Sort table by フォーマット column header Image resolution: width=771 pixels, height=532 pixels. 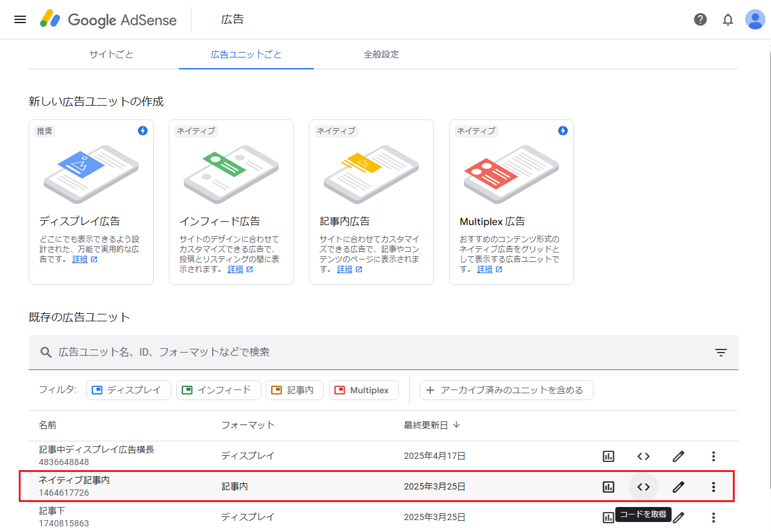coord(248,425)
